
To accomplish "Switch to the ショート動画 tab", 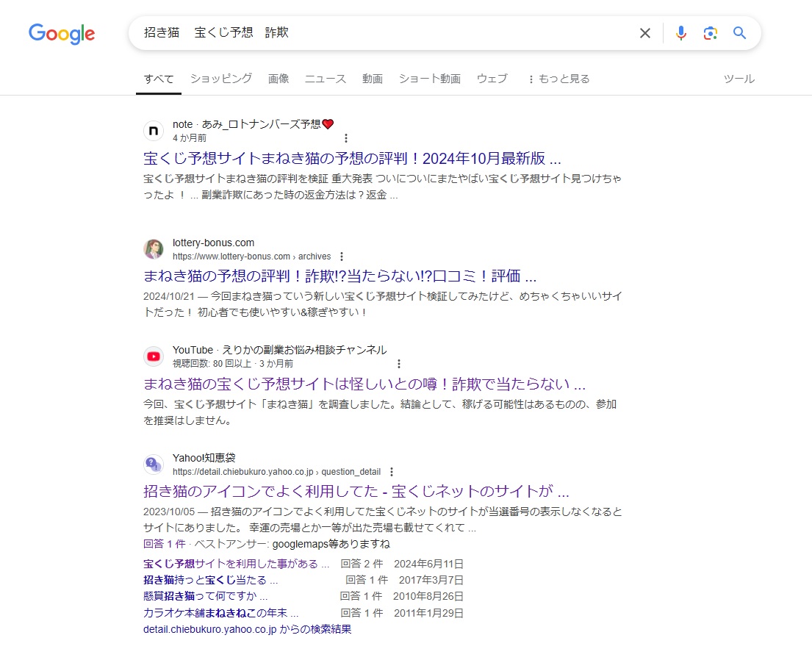I will click(430, 79).
